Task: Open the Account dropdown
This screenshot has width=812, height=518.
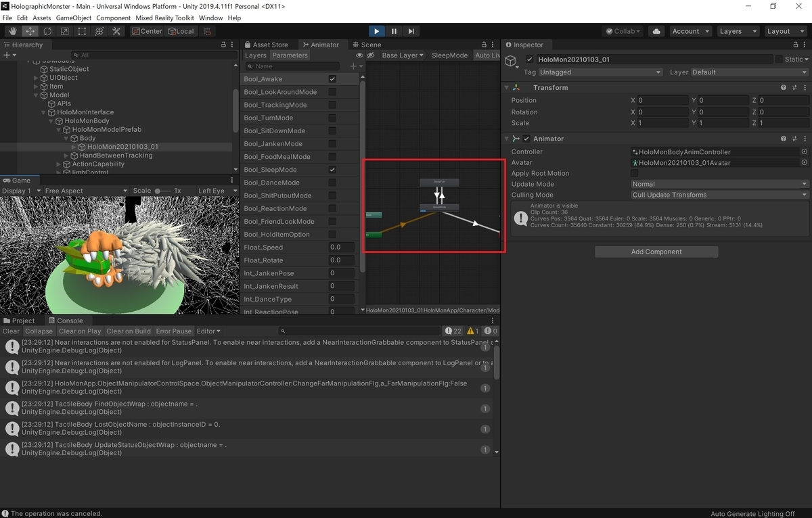Action: (690, 31)
